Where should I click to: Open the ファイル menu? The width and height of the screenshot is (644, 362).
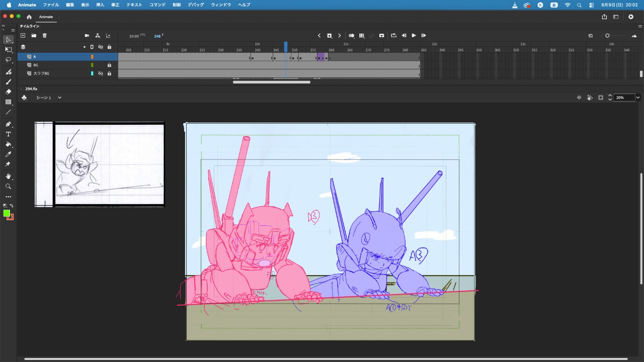(51, 5)
